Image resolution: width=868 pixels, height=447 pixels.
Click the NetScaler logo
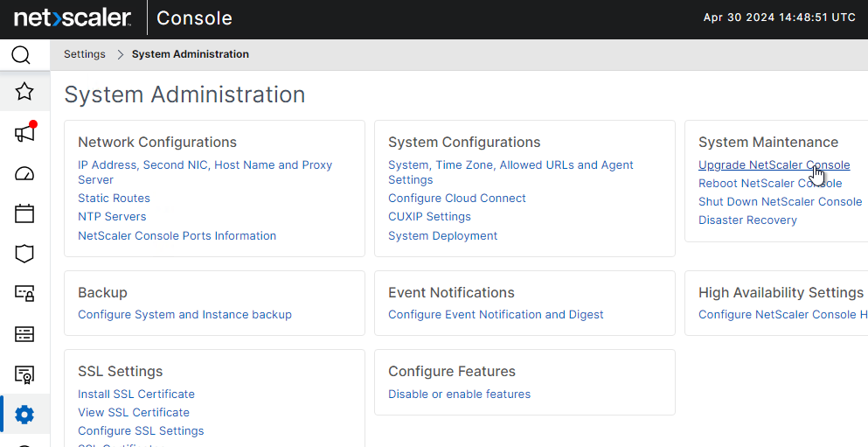tap(73, 17)
